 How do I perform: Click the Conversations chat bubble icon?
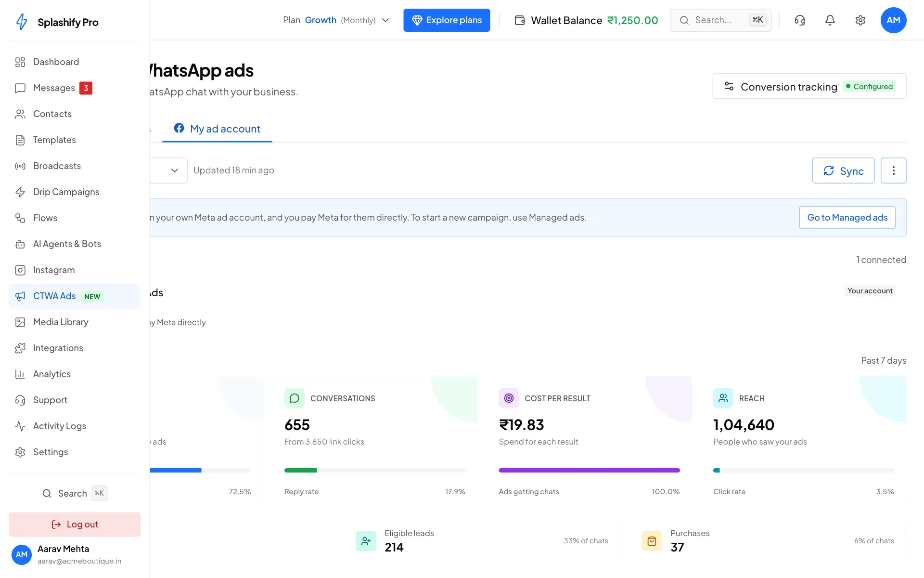click(295, 398)
